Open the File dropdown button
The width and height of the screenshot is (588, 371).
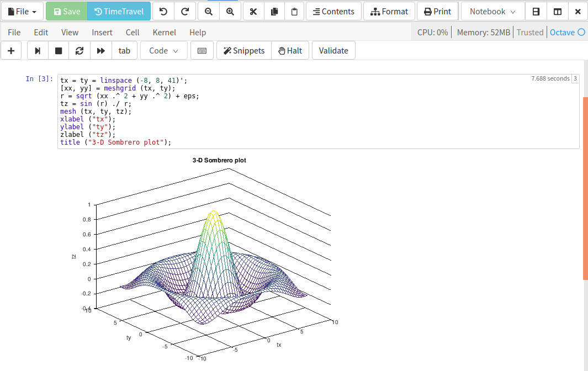tap(23, 12)
